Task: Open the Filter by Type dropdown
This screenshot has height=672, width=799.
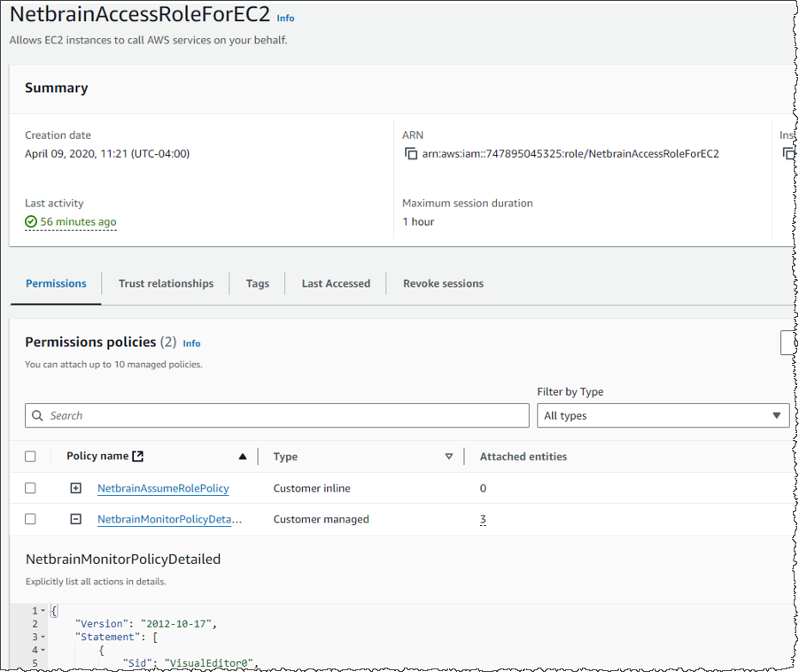Action: pos(663,416)
